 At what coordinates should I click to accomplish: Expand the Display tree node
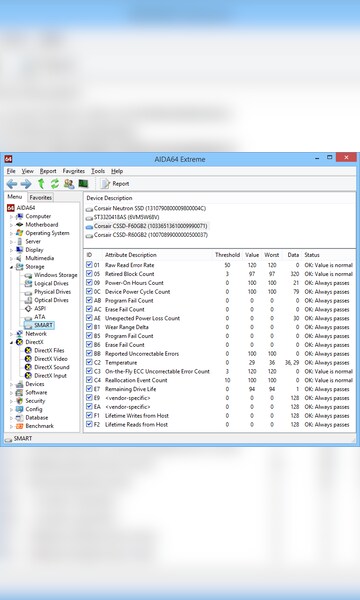11,250
